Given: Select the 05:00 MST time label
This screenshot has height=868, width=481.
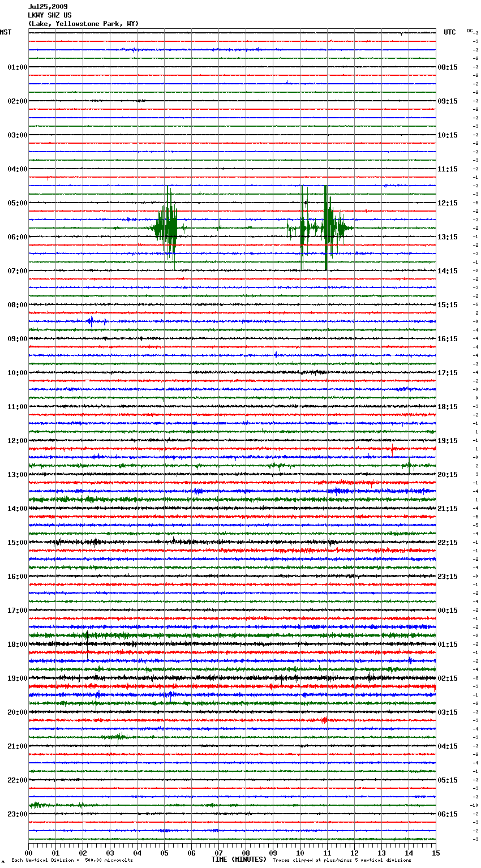Looking at the screenshot, I should [x=17, y=203].
